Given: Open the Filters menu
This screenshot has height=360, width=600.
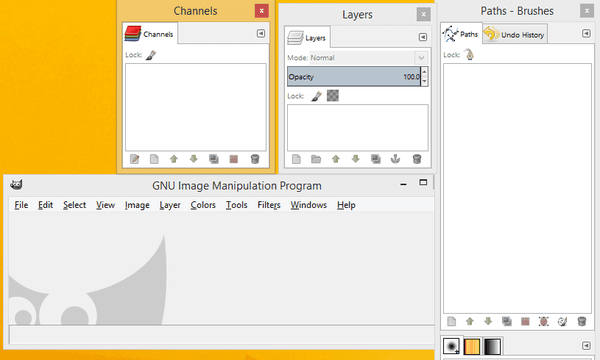Looking at the screenshot, I should pyautogui.click(x=269, y=205).
